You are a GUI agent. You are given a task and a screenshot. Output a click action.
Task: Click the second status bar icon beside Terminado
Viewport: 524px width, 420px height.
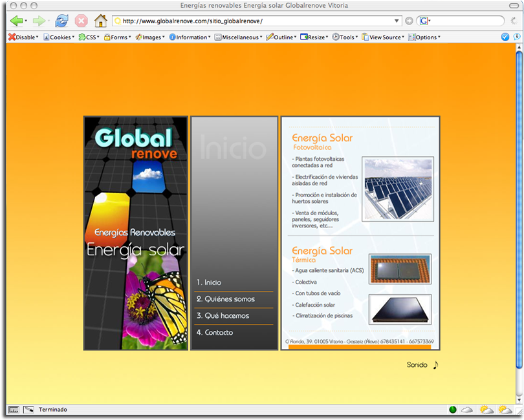coord(28,410)
